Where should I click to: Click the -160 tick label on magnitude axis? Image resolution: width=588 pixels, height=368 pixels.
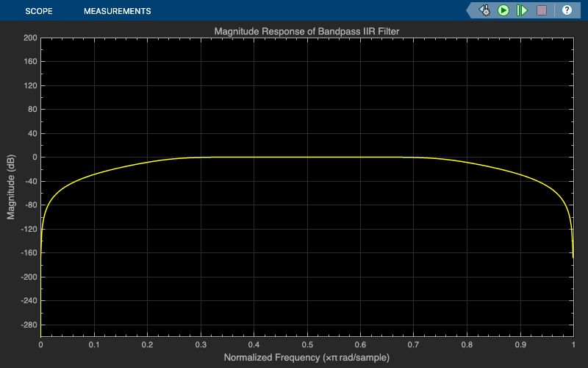tap(29, 253)
